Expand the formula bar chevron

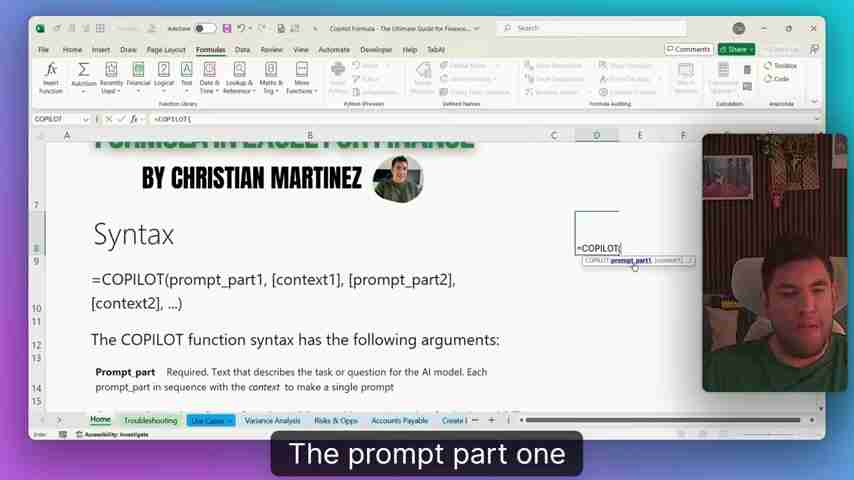[x=816, y=119]
